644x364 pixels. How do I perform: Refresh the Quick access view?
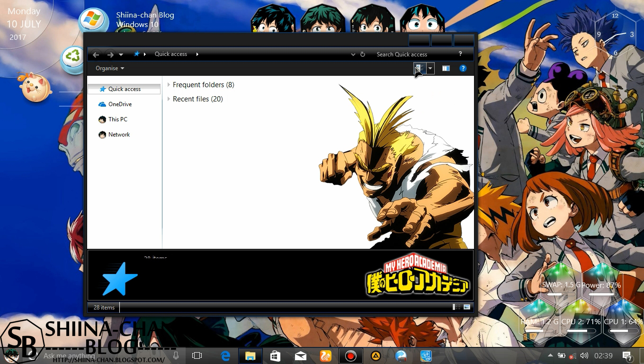coord(363,55)
